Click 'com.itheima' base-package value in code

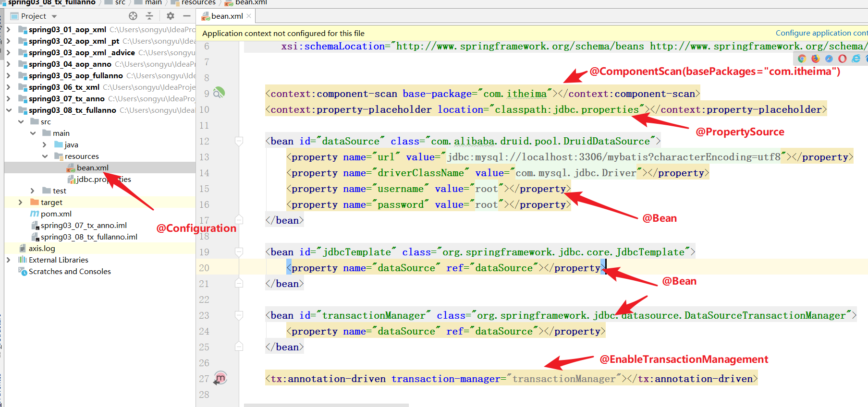pyautogui.click(x=515, y=94)
